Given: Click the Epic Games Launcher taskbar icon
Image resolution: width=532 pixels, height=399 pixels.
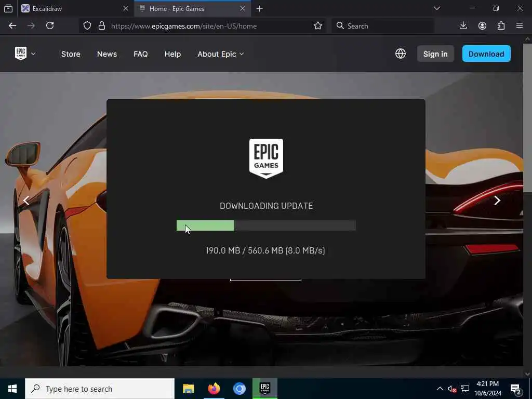Looking at the screenshot, I should click(265, 389).
